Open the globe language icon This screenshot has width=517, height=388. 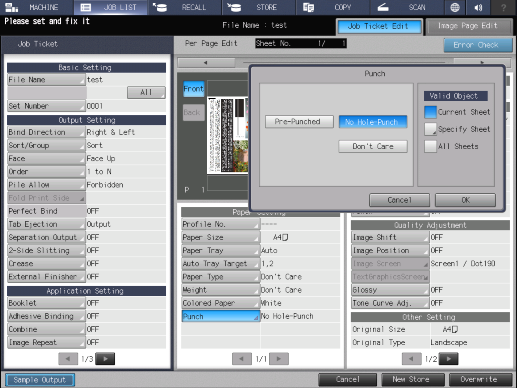[455, 7]
